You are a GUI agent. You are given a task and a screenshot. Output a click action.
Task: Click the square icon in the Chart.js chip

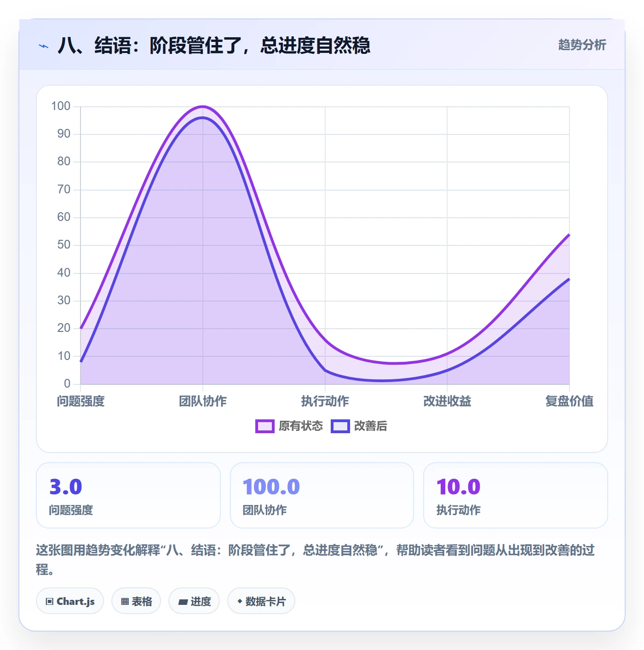click(49, 602)
